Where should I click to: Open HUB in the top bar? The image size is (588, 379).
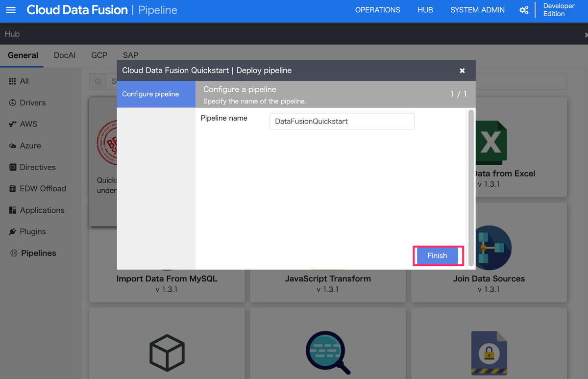pyautogui.click(x=425, y=10)
